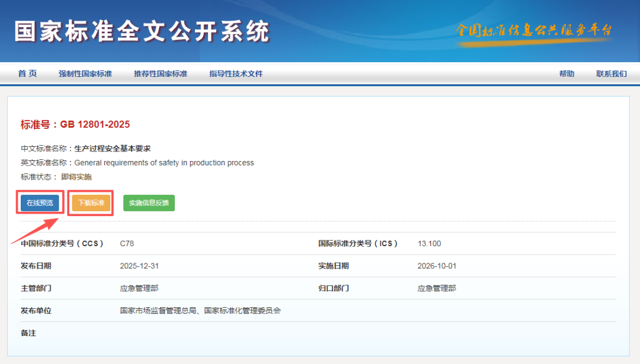Open the 在线预览 online preview button

40,202
